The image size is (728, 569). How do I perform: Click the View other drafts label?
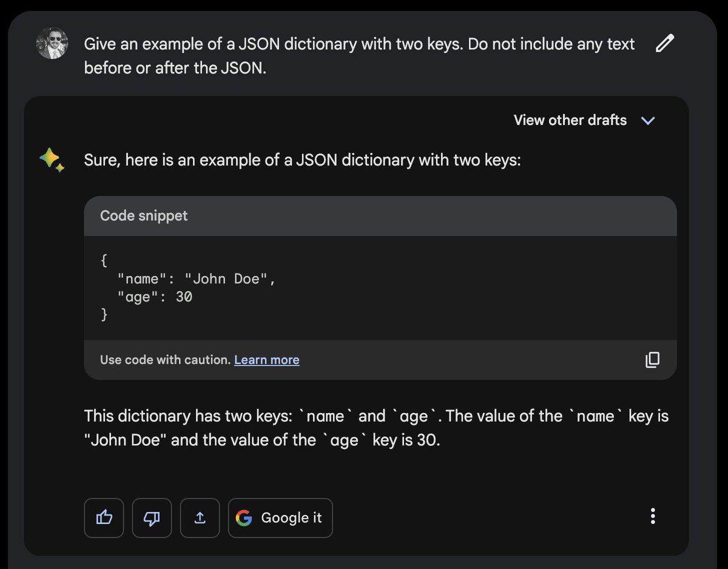click(570, 120)
